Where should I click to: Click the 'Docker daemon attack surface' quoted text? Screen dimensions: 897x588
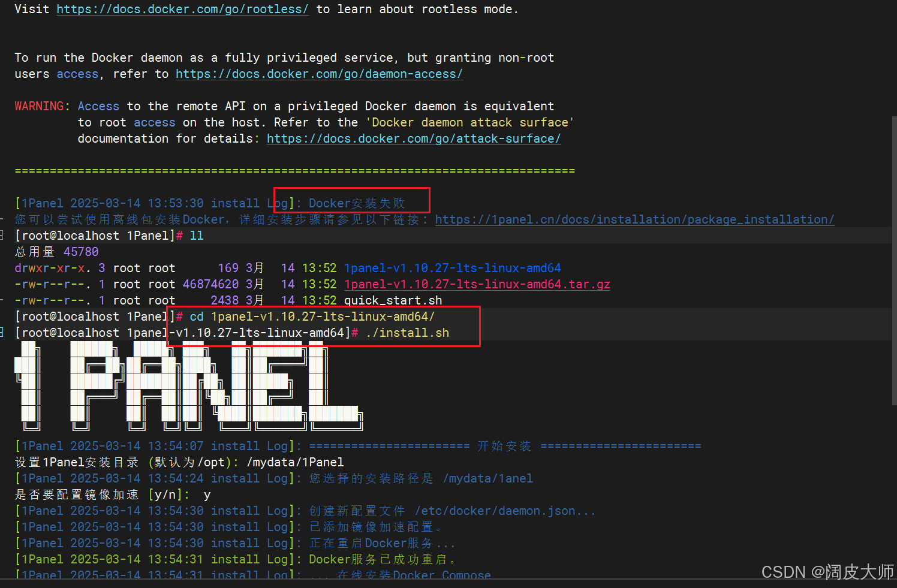470,122
